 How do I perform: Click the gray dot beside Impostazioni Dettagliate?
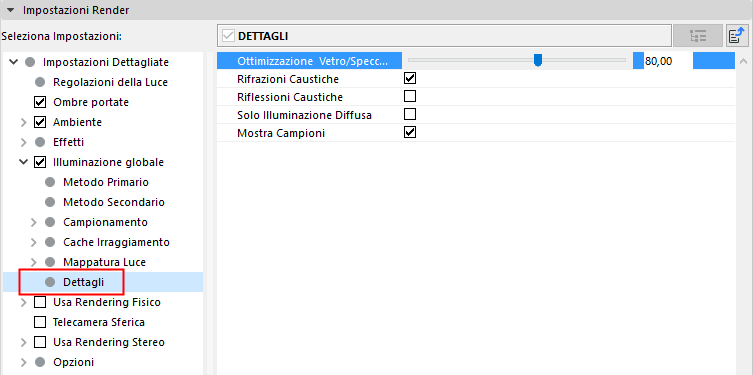pyautogui.click(x=30, y=62)
